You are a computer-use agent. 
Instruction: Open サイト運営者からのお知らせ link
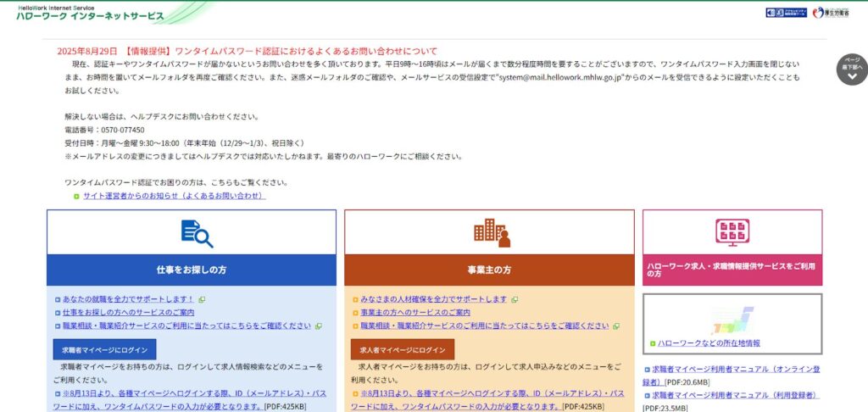click(x=174, y=196)
